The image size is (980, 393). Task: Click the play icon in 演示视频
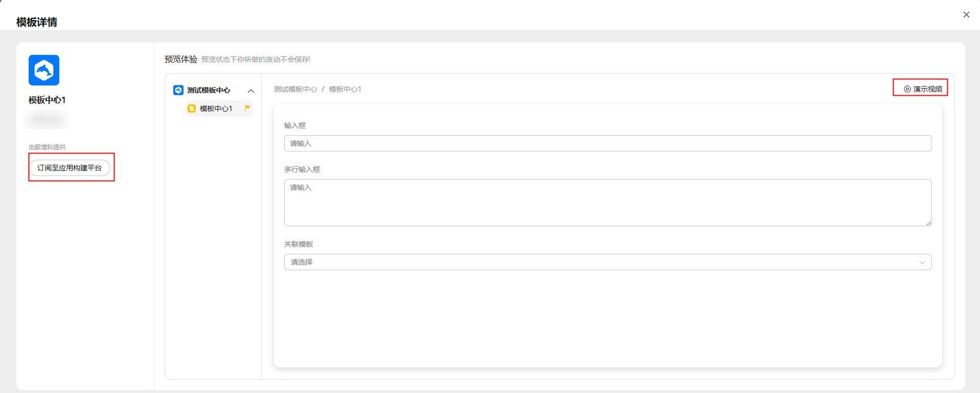pyautogui.click(x=907, y=89)
